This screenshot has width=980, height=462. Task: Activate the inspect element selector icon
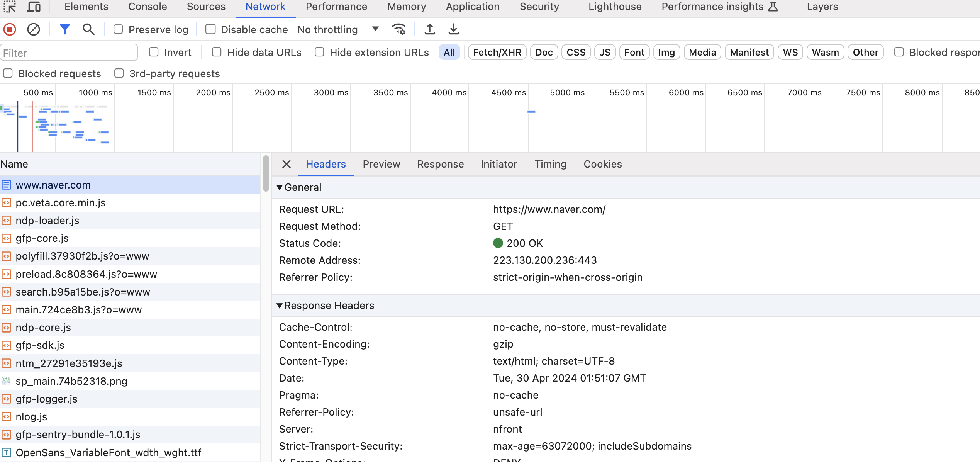[10, 7]
